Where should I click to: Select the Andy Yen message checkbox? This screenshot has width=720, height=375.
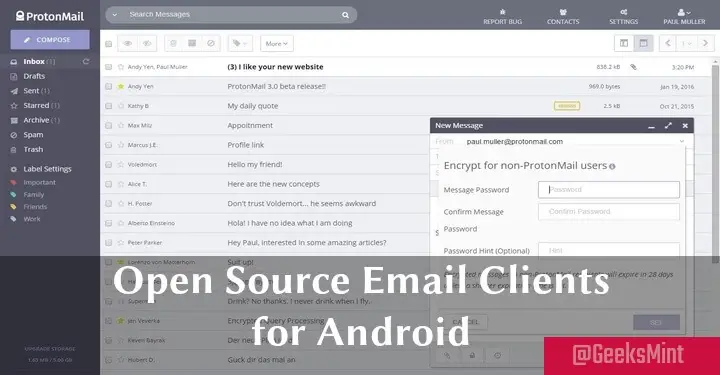[108, 86]
